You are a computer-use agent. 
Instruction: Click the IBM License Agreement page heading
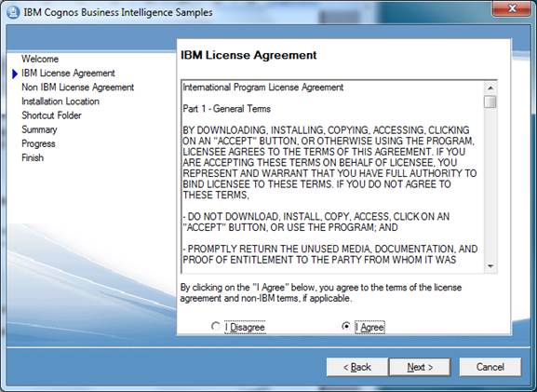pyautogui.click(x=248, y=55)
